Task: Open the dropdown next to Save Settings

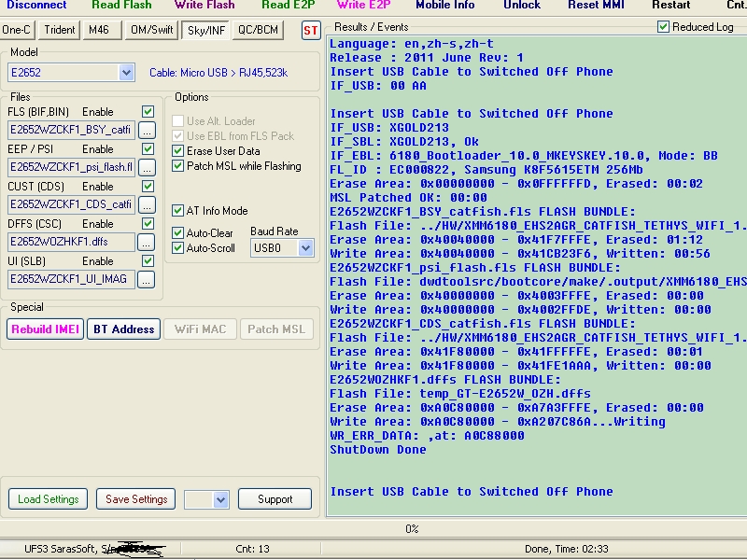Action: click(x=220, y=499)
